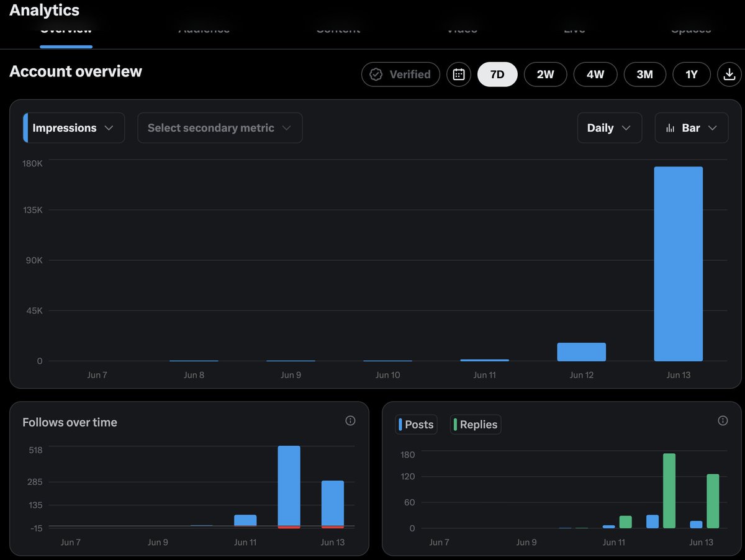This screenshot has width=745, height=560.
Task: Click the Analytics page title
Action: [44, 10]
